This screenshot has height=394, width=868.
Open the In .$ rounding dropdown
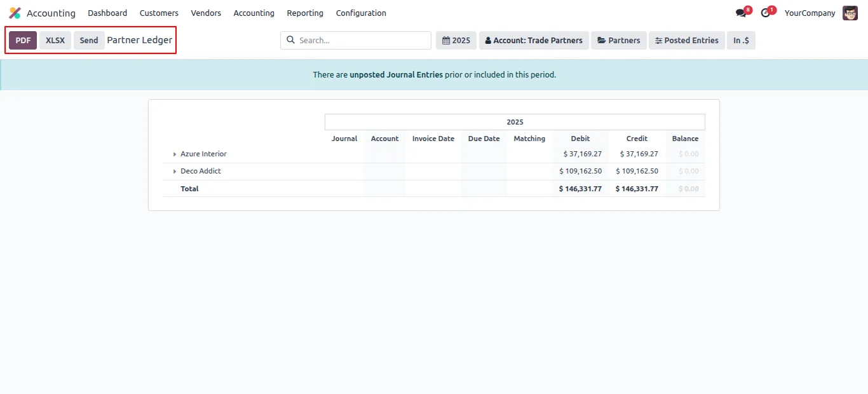point(741,40)
